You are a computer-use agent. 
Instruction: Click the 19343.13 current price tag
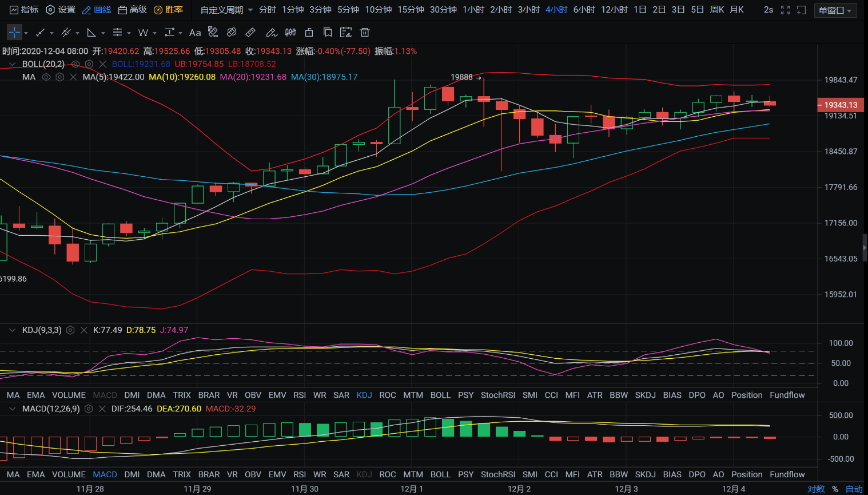coord(840,105)
